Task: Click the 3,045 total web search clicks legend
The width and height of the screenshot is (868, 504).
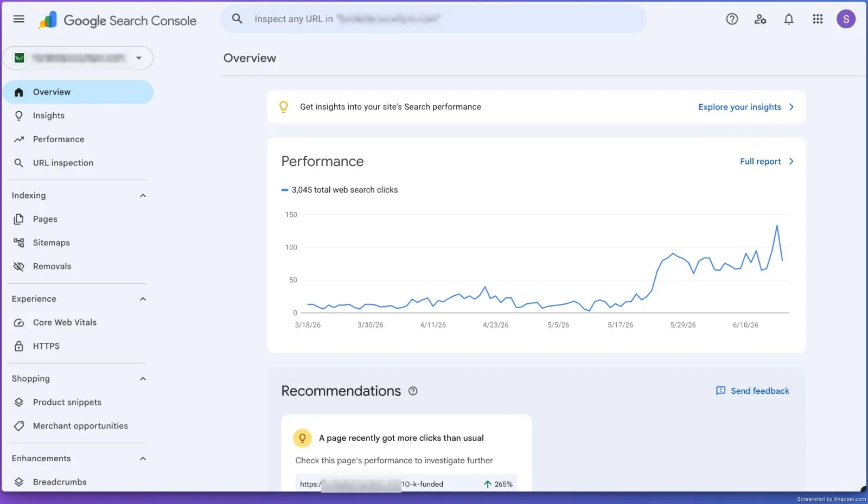Action: point(340,190)
